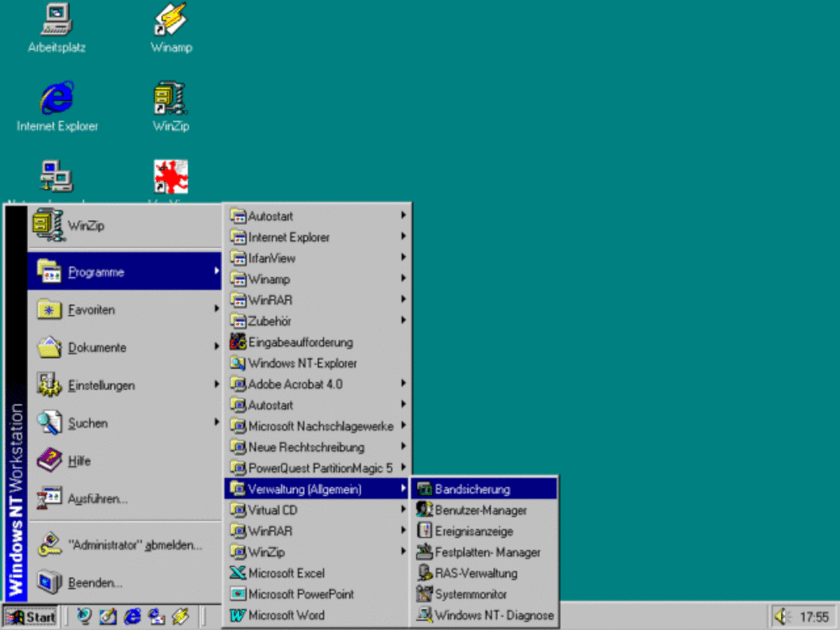The height and width of the screenshot is (630, 840).
Task: Choose Beenden... in the Start menu
Action: click(x=125, y=582)
